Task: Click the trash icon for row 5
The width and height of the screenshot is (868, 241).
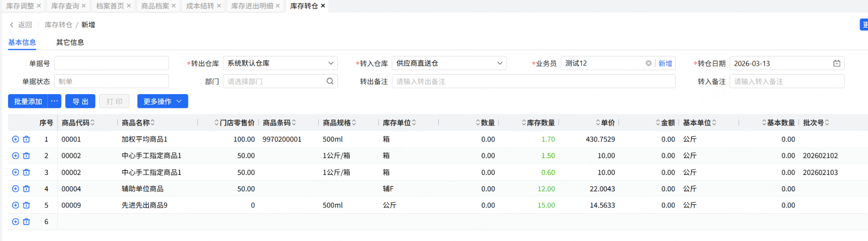Action: (x=26, y=205)
